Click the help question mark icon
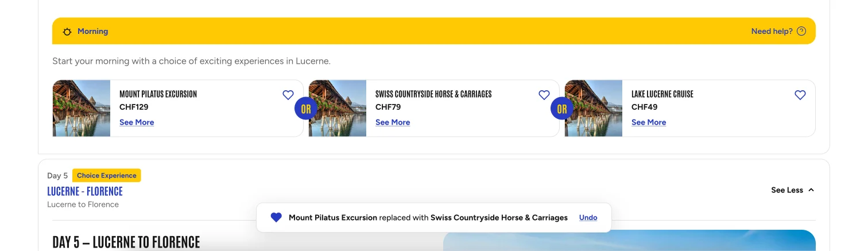Screen dimensions: 868x251 point(801,32)
